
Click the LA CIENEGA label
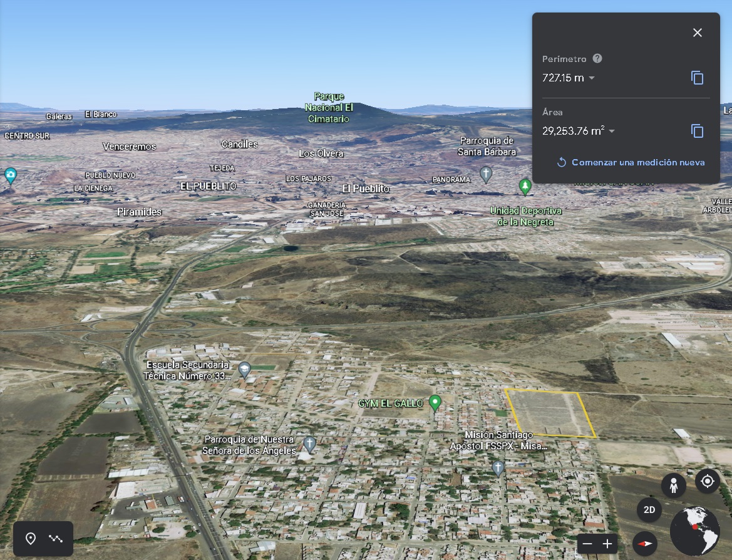(93, 188)
